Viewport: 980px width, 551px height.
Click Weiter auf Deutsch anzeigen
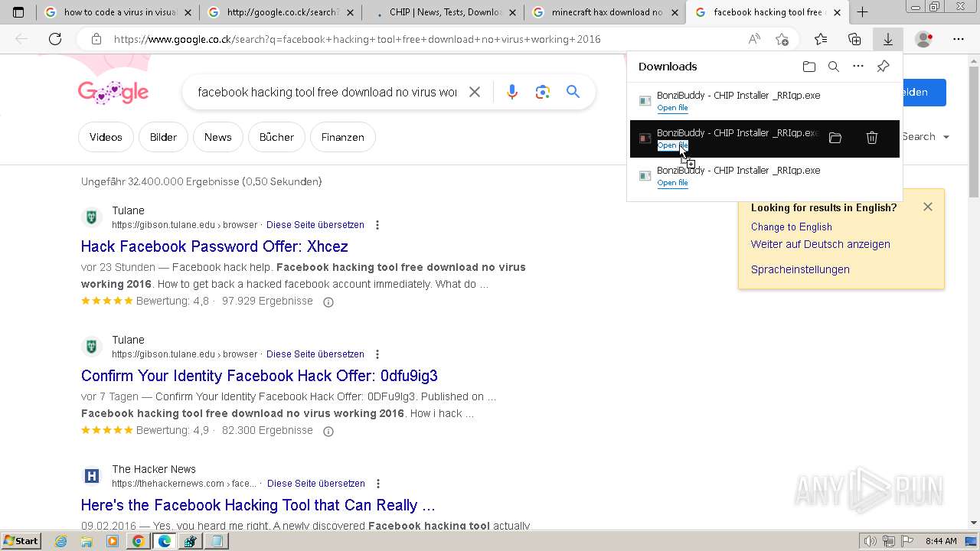(x=820, y=244)
